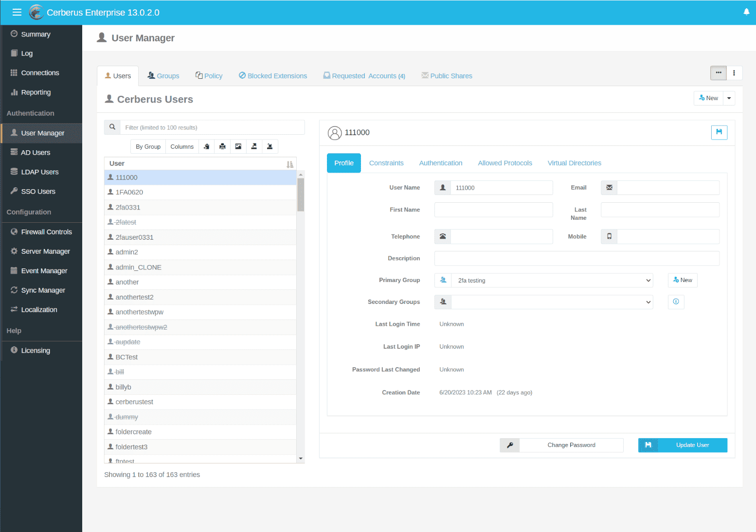This screenshot has width=756, height=532.
Task: Click the vertical ellipsis options button
Action: click(x=734, y=73)
